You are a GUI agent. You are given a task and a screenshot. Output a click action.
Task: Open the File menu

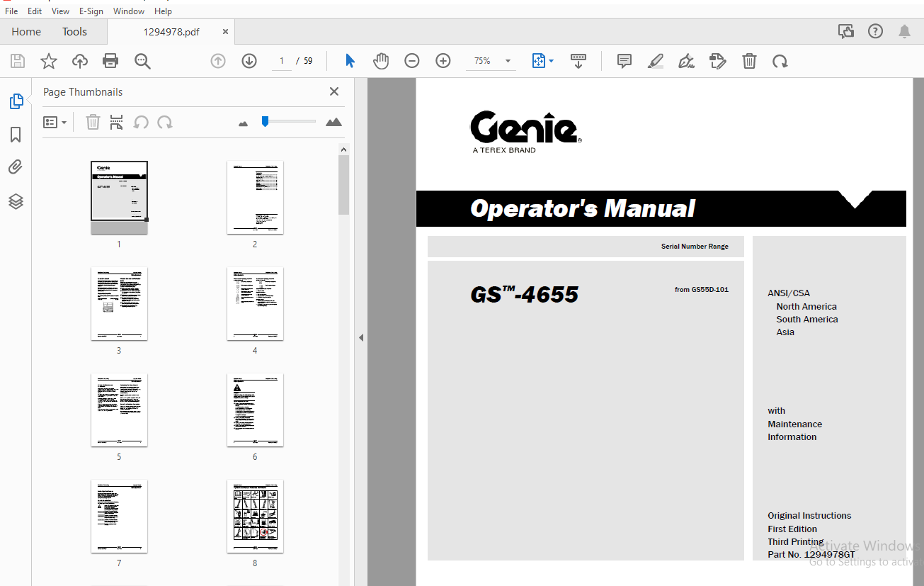point(11,11)
